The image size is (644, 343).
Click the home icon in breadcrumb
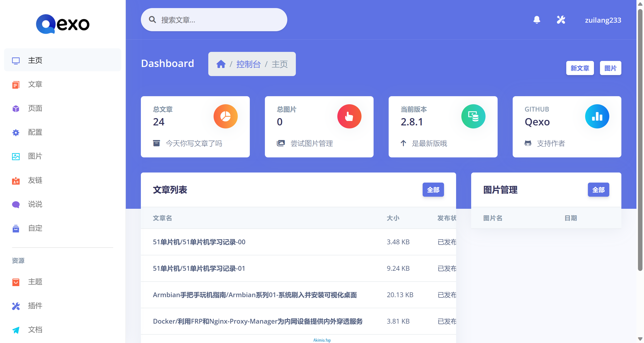(x=221, y=64)
